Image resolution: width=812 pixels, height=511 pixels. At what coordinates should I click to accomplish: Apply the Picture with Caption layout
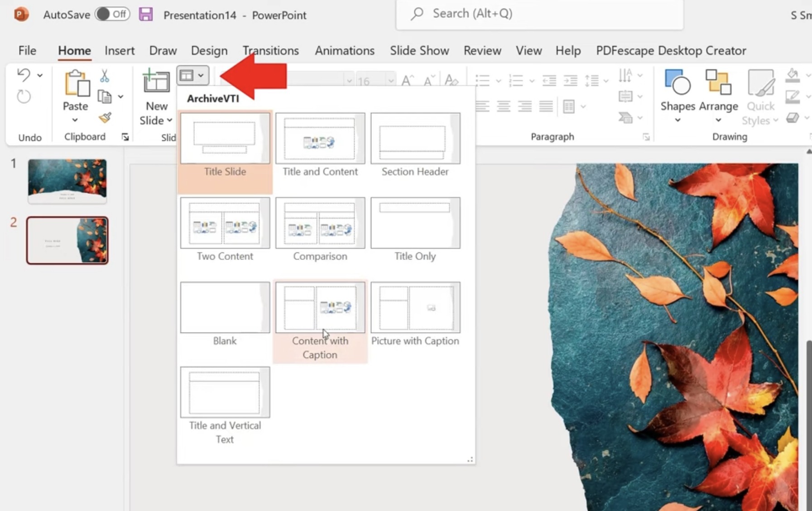pos(415,315)
